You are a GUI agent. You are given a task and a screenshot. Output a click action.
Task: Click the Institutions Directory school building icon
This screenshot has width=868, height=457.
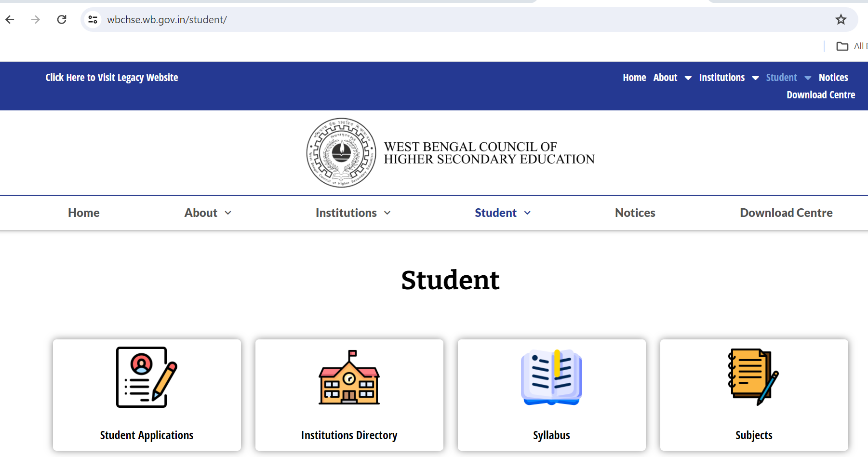tap(349, 377)
